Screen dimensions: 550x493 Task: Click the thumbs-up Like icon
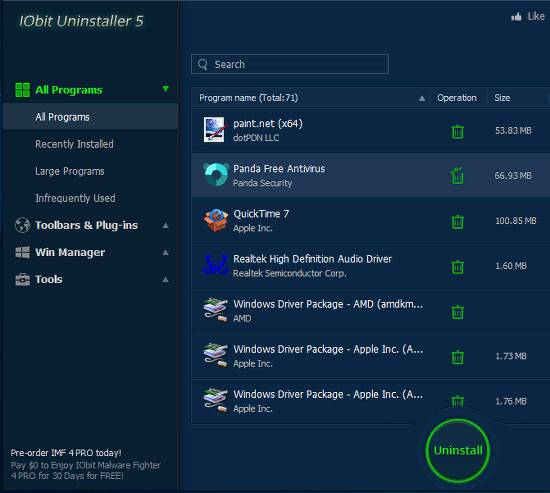click(516, 16)
